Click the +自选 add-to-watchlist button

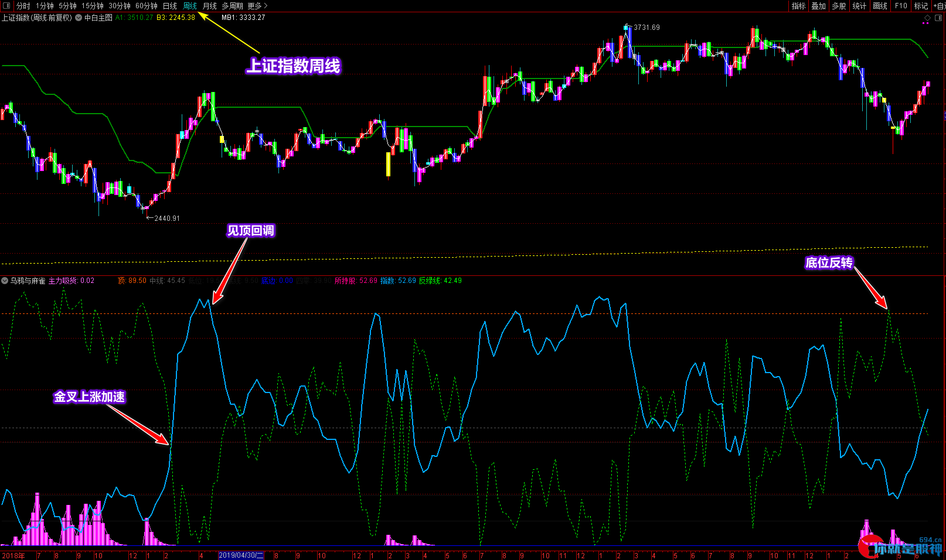tap(939, 6)
